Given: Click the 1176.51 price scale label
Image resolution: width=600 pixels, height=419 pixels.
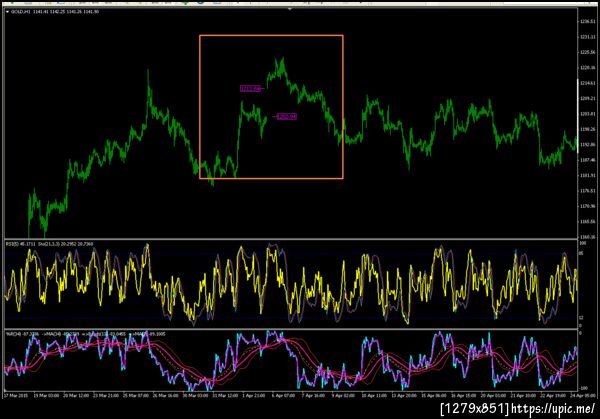Looking at the screenshot, I should (x=587, y=191).
